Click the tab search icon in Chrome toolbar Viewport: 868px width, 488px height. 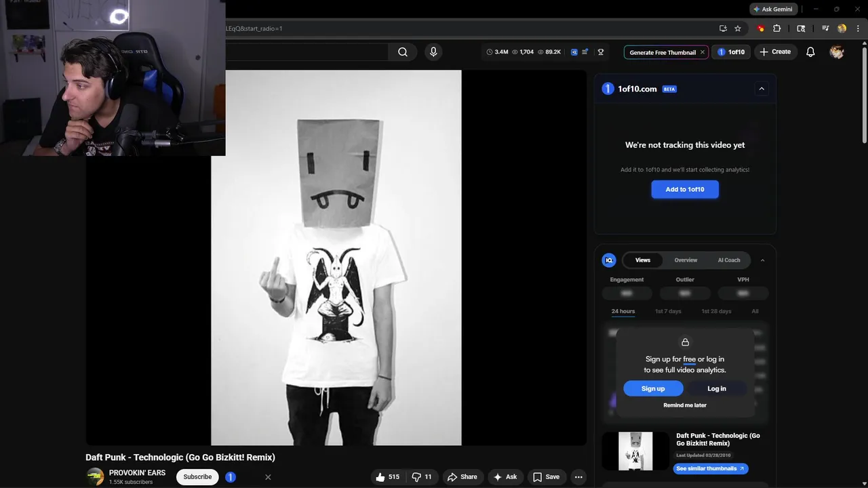[801, 28]
